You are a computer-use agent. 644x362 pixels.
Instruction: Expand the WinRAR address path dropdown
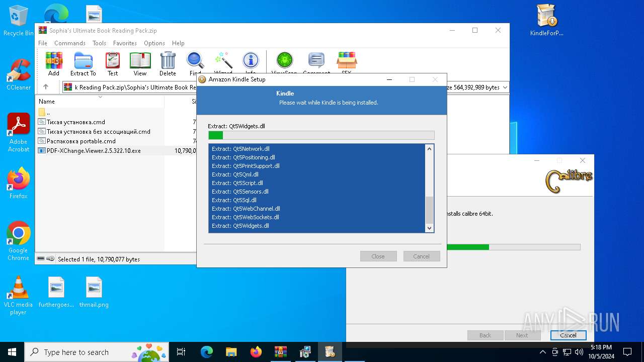coord(505,87)
